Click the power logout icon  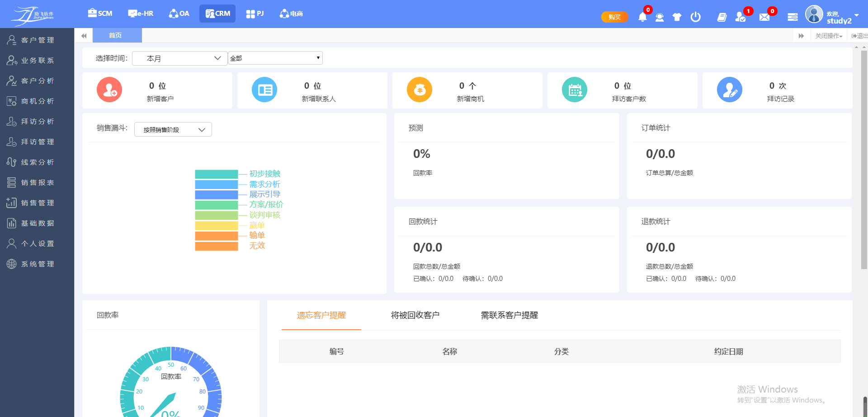pos(696,17)
